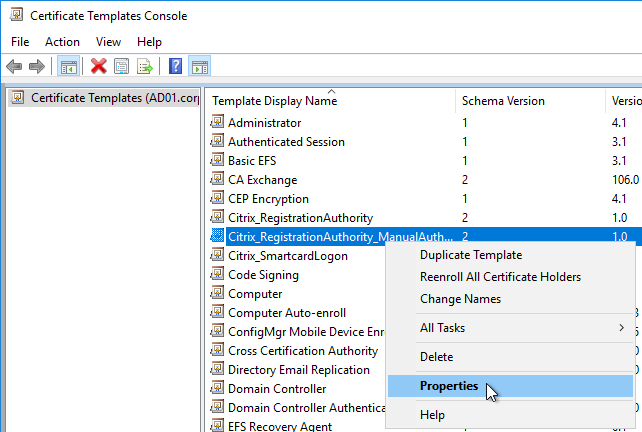Click the Export List toolbar icon
This screenshot has width=642, height=432.
click(145, 66)
